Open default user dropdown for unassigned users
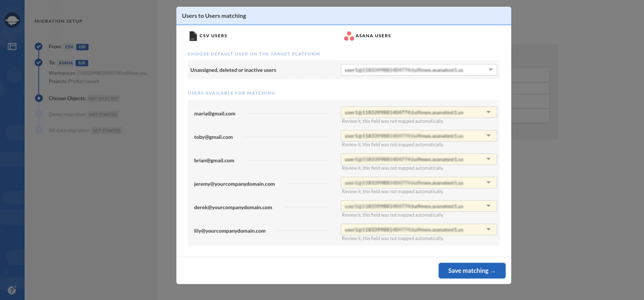Screen dimensions: 644x300 pyautogui.click(x=419, y=70)
